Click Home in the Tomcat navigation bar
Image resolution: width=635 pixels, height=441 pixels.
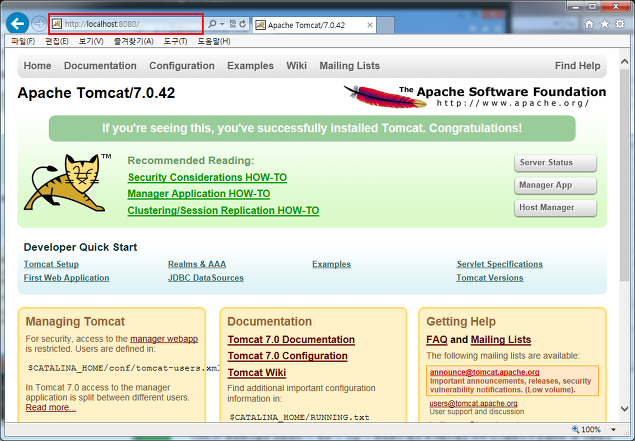(x=37, y=66)
